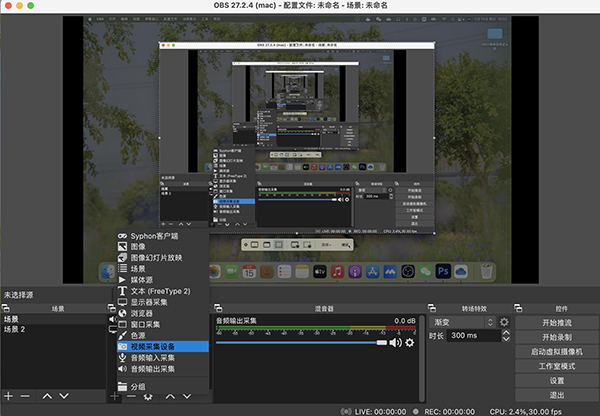Add a 窗口采集 window capture source
Viewport: 600px width, 416px height.
(x=163, y=324)
